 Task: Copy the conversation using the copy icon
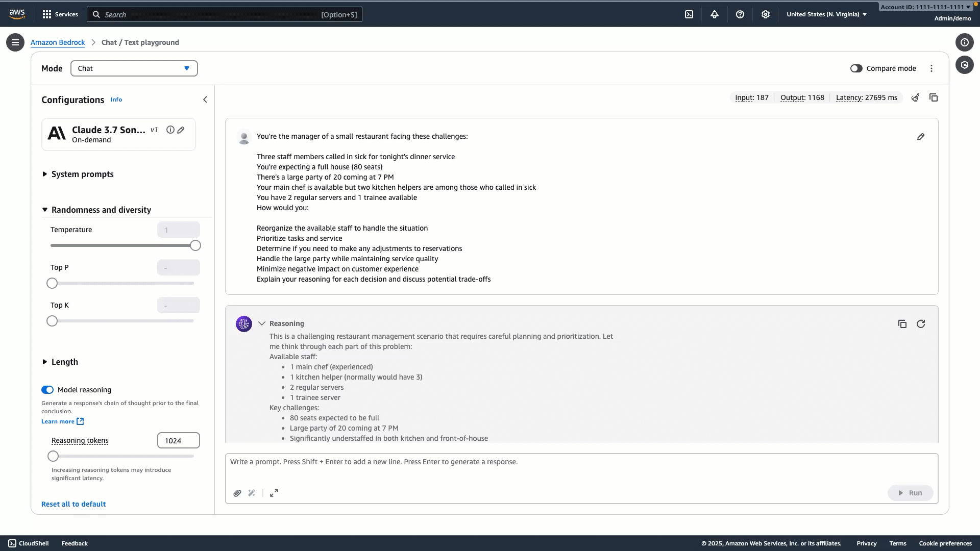(x=934, y=97)
